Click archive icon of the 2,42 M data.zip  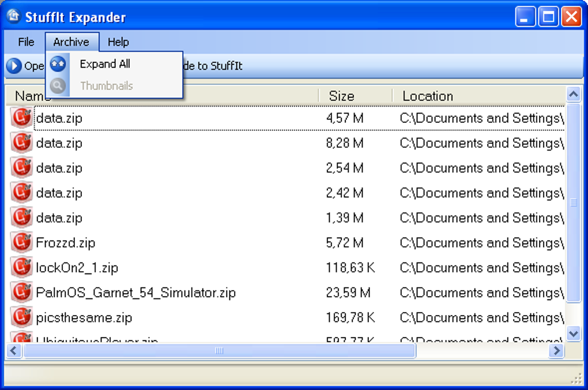(x=22, y=193)
